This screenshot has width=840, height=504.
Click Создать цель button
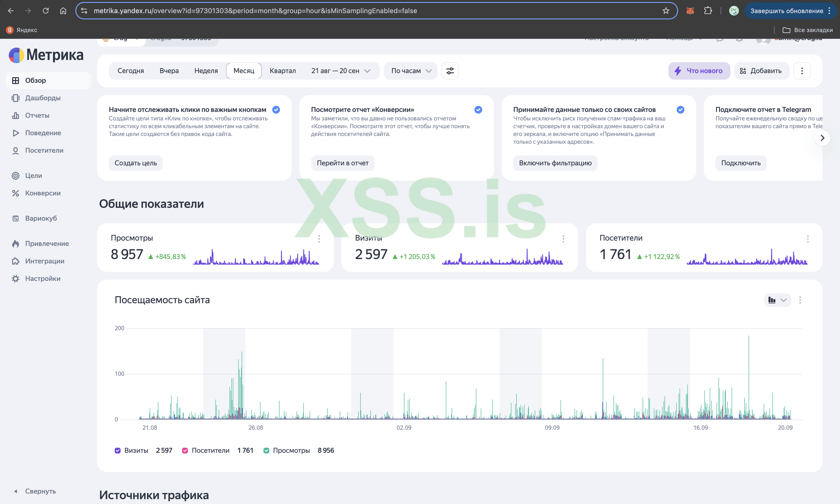(x=135, y=163)
